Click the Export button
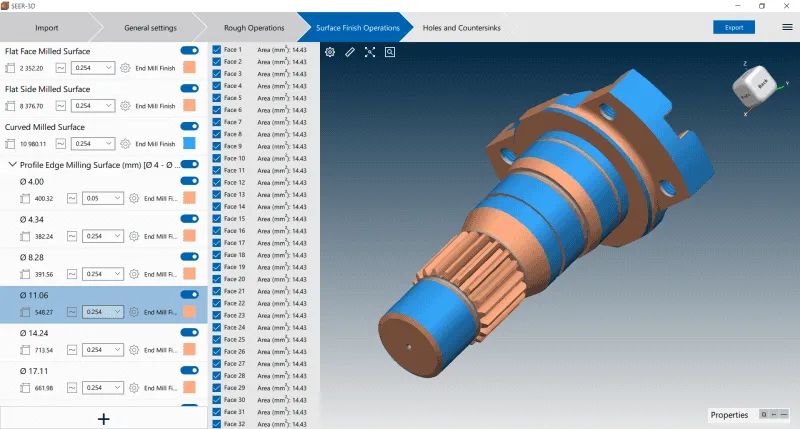800x429 pixels. [734, 27]
